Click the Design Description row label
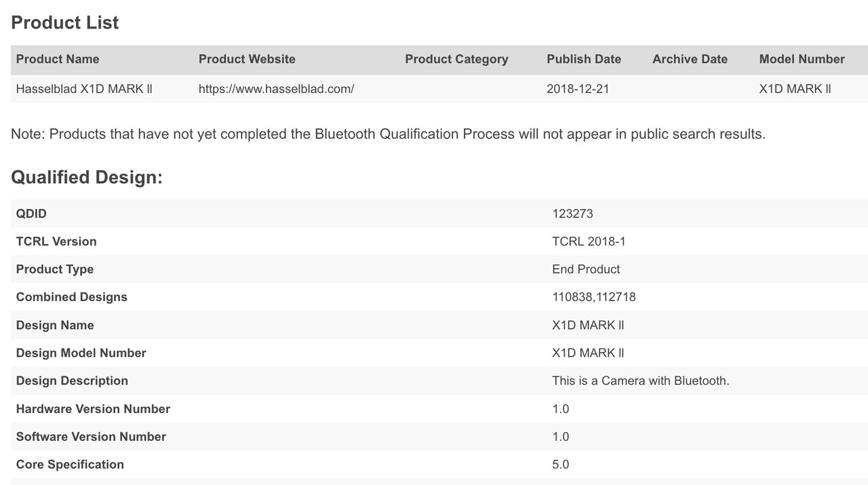Viewport: 868px width, 485px height. (x=72, y=381)
